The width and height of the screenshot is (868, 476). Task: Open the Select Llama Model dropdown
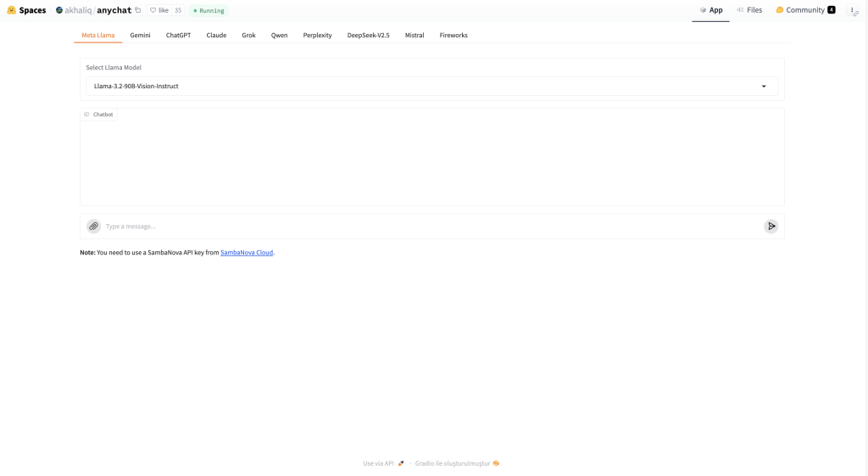(431, 86)
